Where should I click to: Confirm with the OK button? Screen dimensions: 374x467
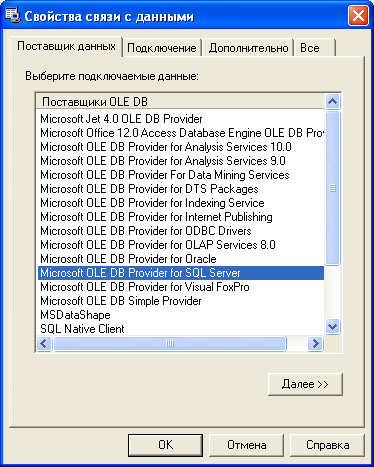(165, 445)
